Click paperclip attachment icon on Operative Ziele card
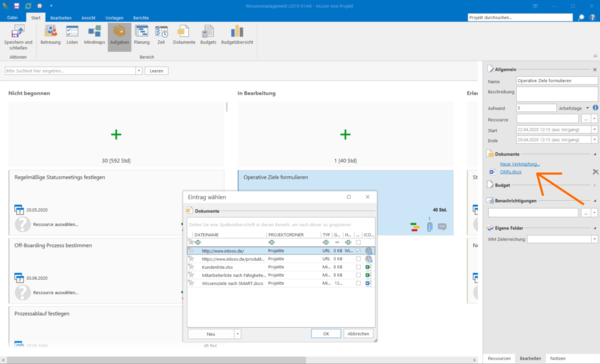 click(429, 227)
